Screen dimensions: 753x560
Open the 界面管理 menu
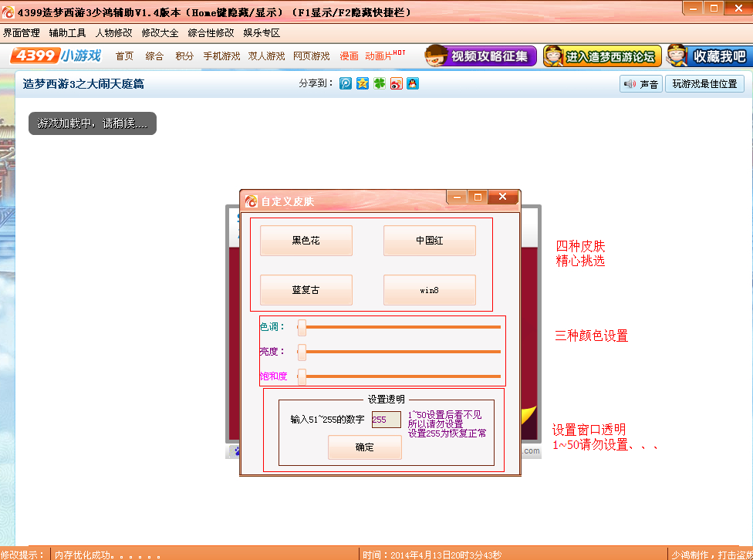coord(22,33)
